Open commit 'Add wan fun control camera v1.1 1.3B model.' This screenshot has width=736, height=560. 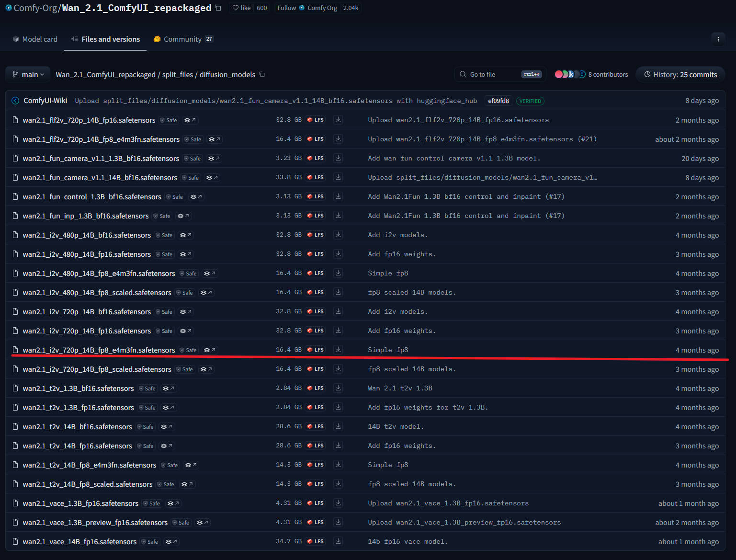click(x=454, y=158)
